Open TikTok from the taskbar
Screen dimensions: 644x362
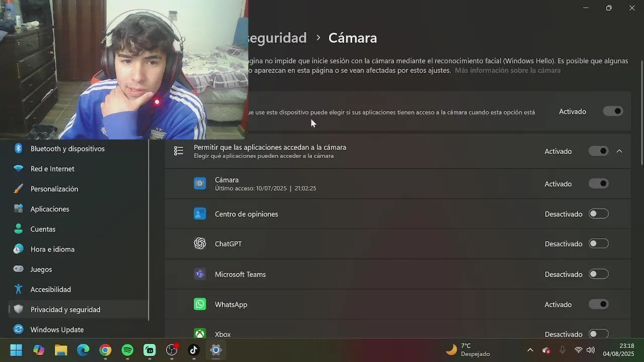194,350
